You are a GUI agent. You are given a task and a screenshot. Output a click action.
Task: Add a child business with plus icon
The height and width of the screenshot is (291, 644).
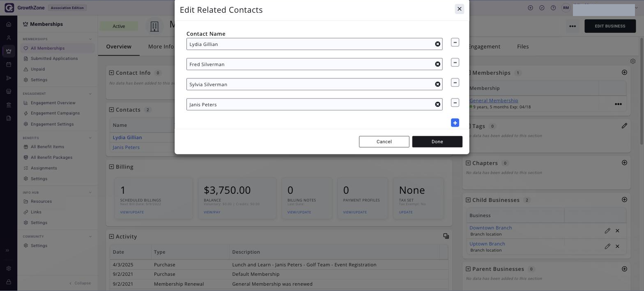pyautogui.click(x=624, y=199)
